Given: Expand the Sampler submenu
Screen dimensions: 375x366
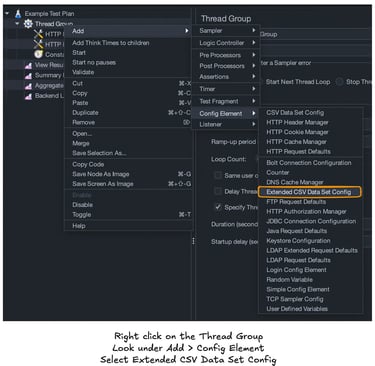Looking at the screenshot, I should point(226,31).
